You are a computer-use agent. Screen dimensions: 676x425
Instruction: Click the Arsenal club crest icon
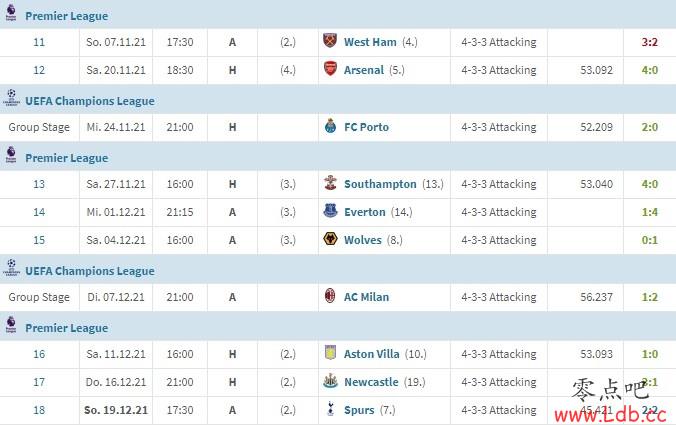(330, 69)
